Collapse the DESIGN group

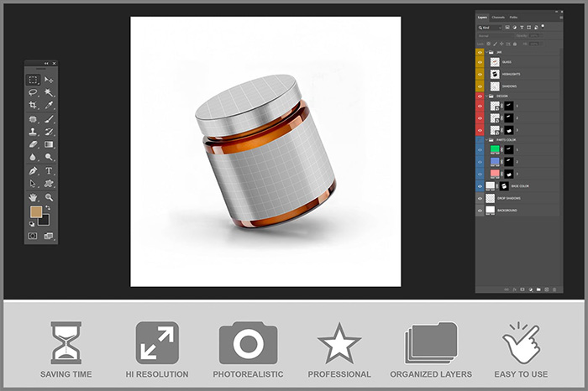click(x=486, y=96)
